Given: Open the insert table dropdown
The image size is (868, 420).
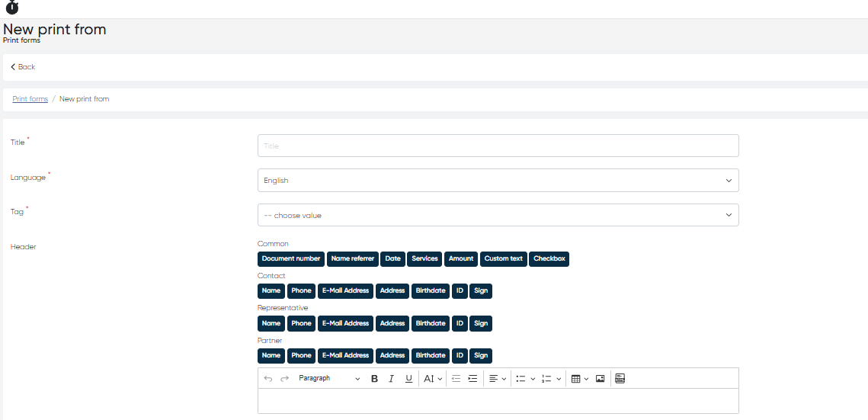Looking at the screenshot, I should [579, 379].
